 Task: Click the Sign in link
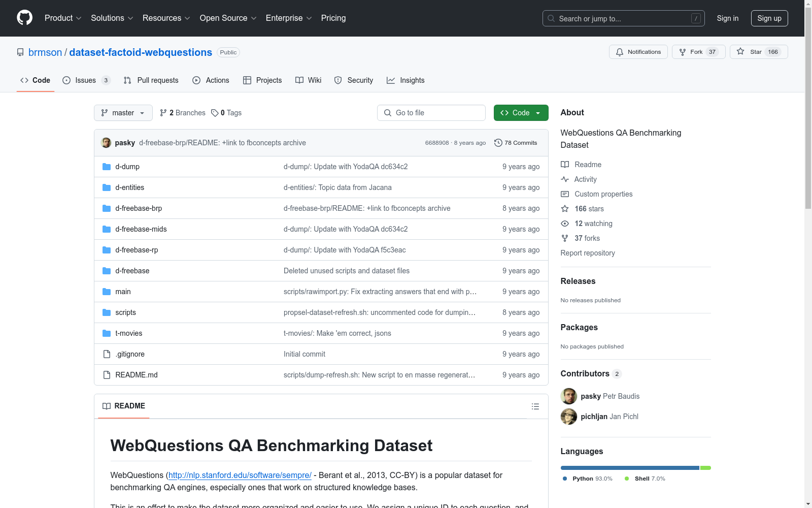[x=727, y=18]
